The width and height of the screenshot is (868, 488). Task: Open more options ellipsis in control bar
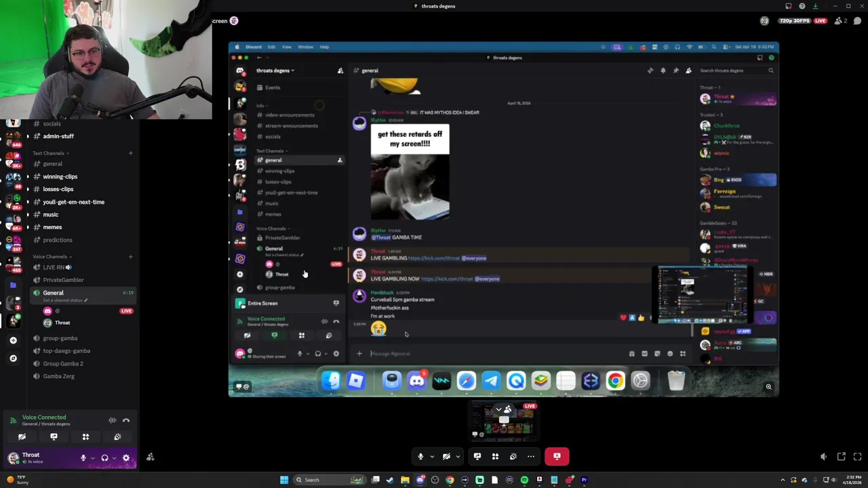tap(531, 457)
